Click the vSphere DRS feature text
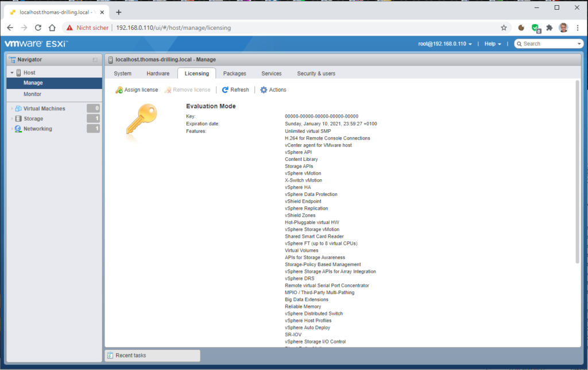The image size is (588, 370). pyautogui.click(x=300, y=279)
